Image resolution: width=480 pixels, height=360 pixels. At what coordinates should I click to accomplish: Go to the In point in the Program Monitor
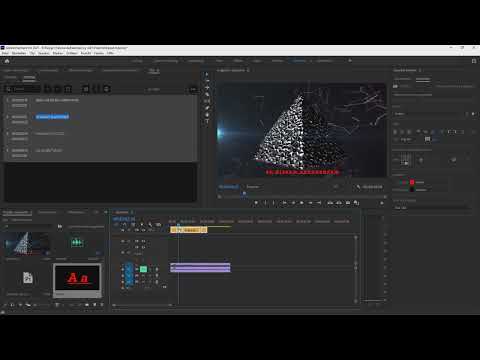click(x=284, y=203)
